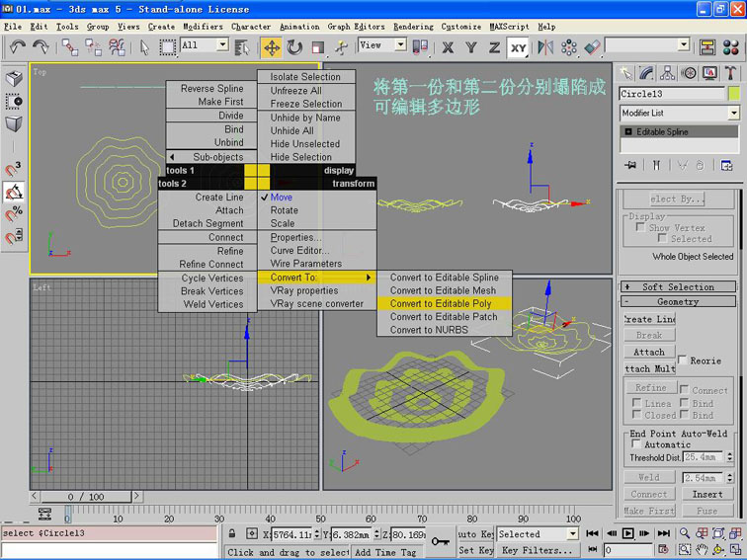Screen dimensions: 747x560
Task: Click the Attach Mult. button
Action: click(649, 368)
